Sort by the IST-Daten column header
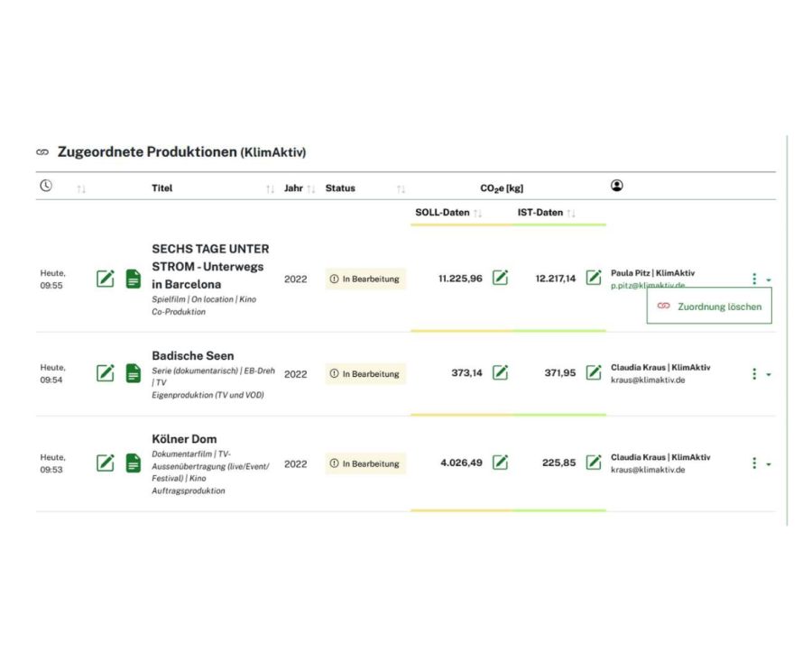This screenshot has width=812, height=660. 570,214
